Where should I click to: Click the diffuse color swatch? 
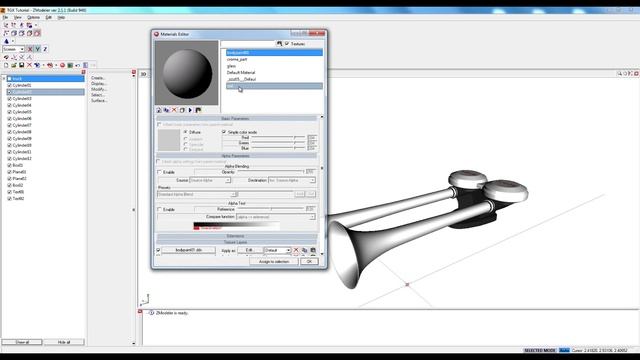pyautogui.click(x=169, y=140)
